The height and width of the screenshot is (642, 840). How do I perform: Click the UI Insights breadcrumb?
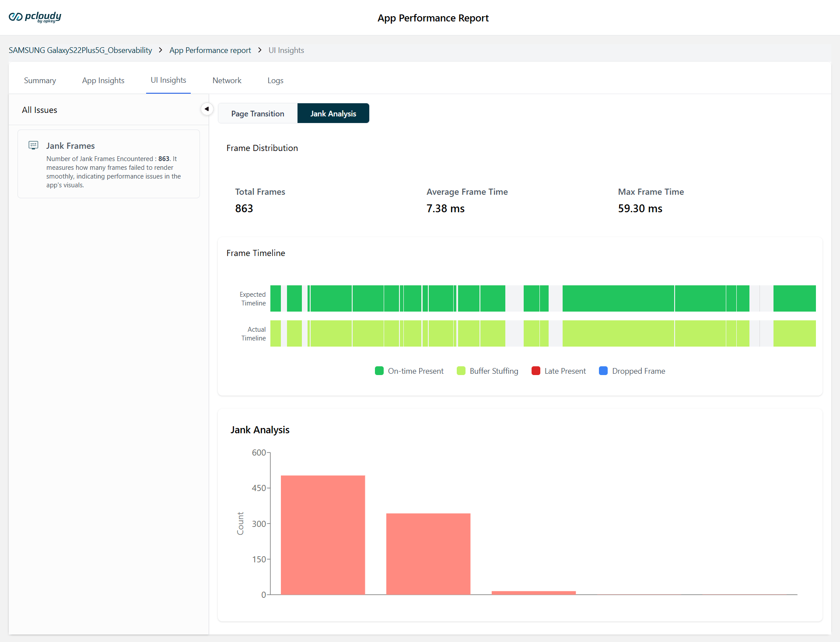[286, 50]
